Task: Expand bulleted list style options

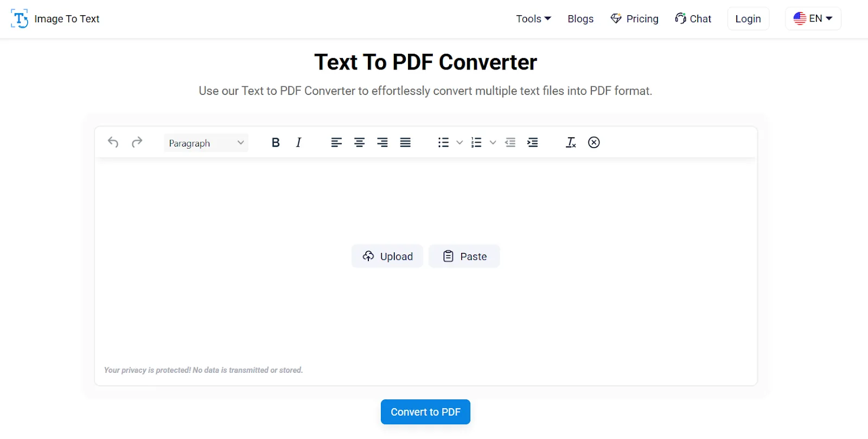Action: point(459,142)
